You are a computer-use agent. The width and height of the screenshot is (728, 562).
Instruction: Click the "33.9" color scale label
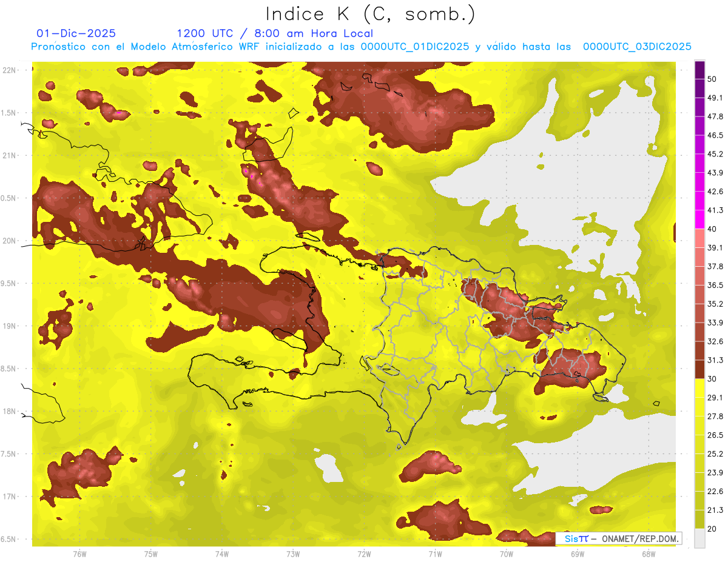click(x=715, y=323)
